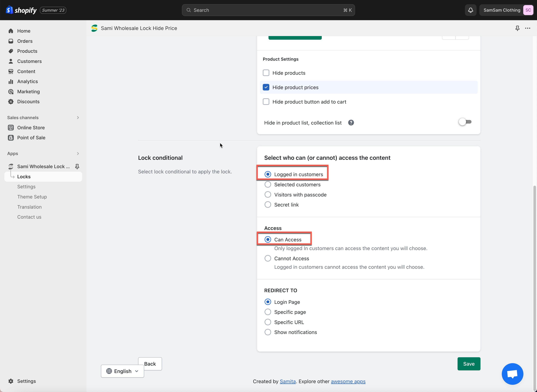The width and height of the screenshot is (537, 392).
Task: Click the Discounts badge icon
Action: pyautogui.click(x=11, y=102)
